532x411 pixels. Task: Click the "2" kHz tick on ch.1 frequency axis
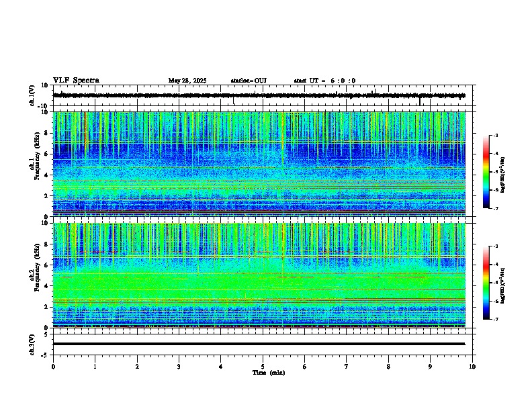(x=46, y=196)
